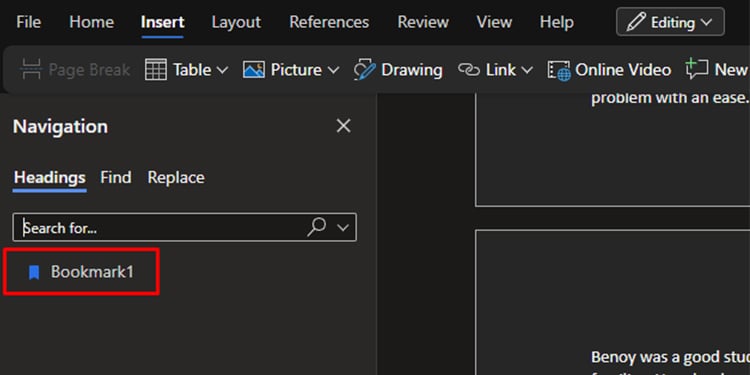Go to the References tab

pos(329,22)
